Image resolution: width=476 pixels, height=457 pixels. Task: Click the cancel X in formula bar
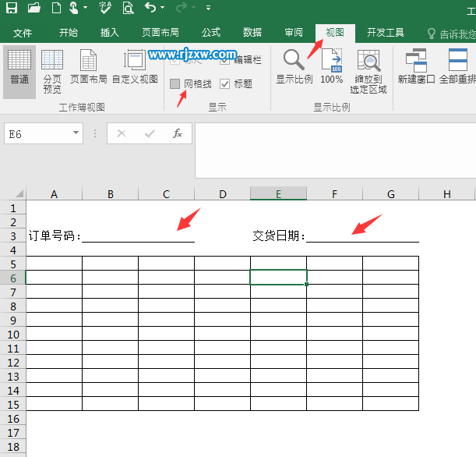122,133
